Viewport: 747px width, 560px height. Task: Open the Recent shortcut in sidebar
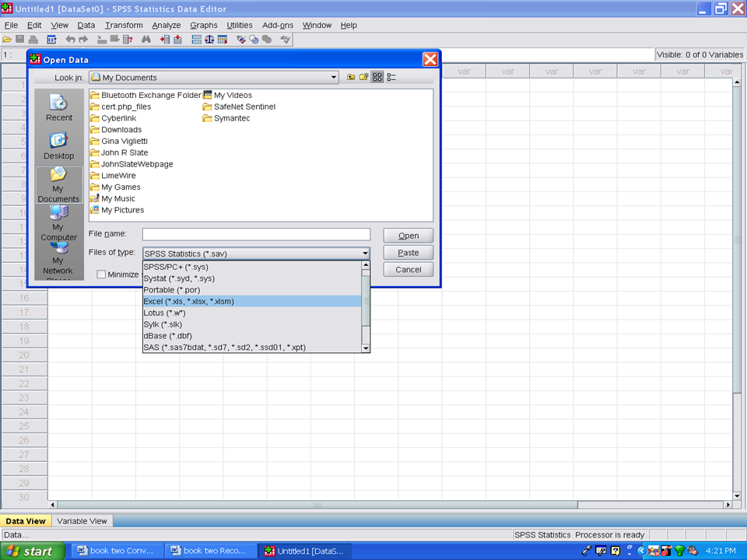click(x=58, y=107)
